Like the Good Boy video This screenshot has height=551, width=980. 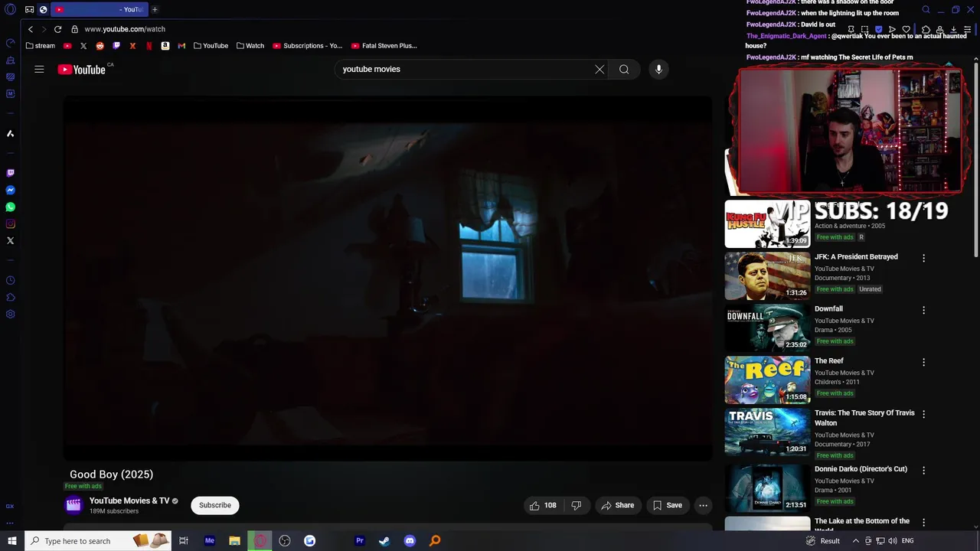(x=543, y=505)
